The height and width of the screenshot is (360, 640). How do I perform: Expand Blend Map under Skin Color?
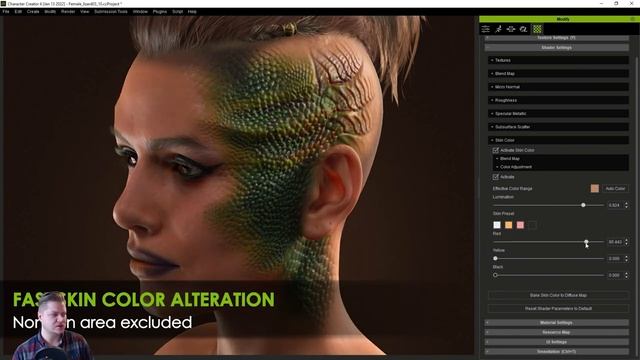(561, 158)
